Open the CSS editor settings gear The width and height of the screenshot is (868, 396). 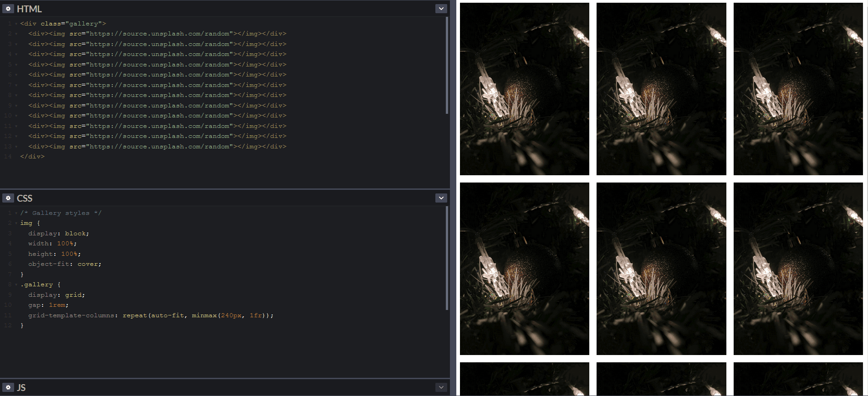[8, 198]
